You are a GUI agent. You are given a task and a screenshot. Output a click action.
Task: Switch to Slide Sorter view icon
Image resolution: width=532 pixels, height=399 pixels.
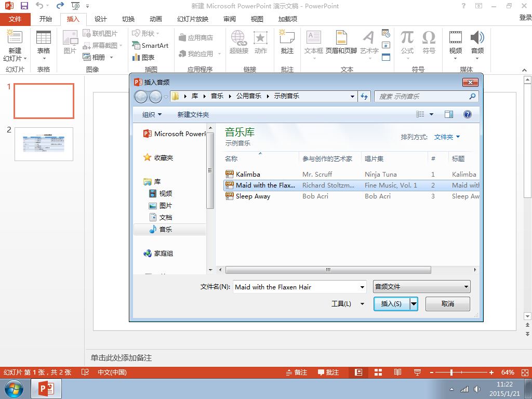[x=378, y=372]
